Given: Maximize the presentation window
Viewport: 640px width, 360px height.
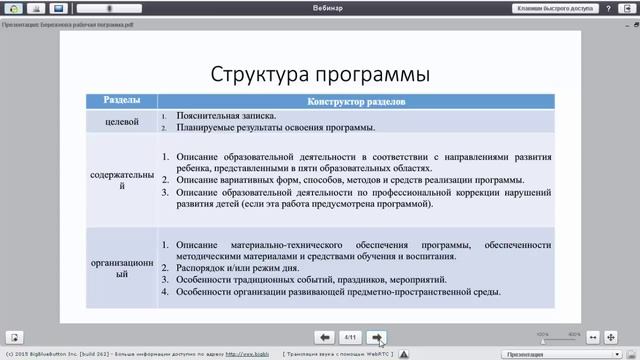Looking at the screenshot, I should click(x=636, y=25).
